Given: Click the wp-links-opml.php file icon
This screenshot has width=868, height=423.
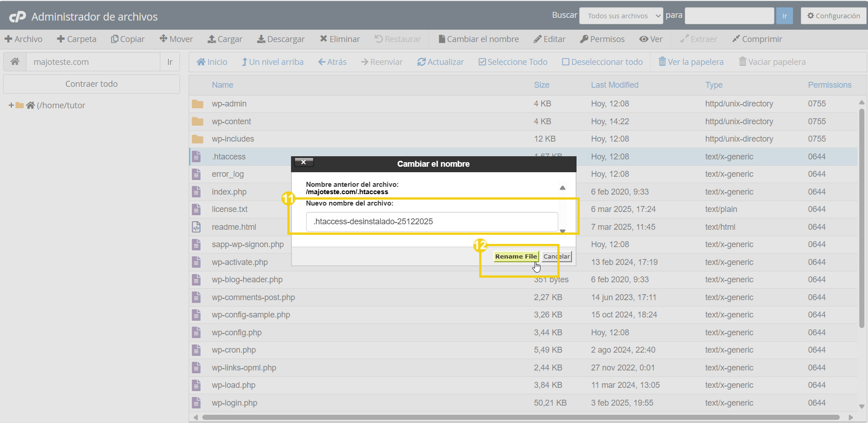Looking at the screenshot, I should (x=196, y=368).
